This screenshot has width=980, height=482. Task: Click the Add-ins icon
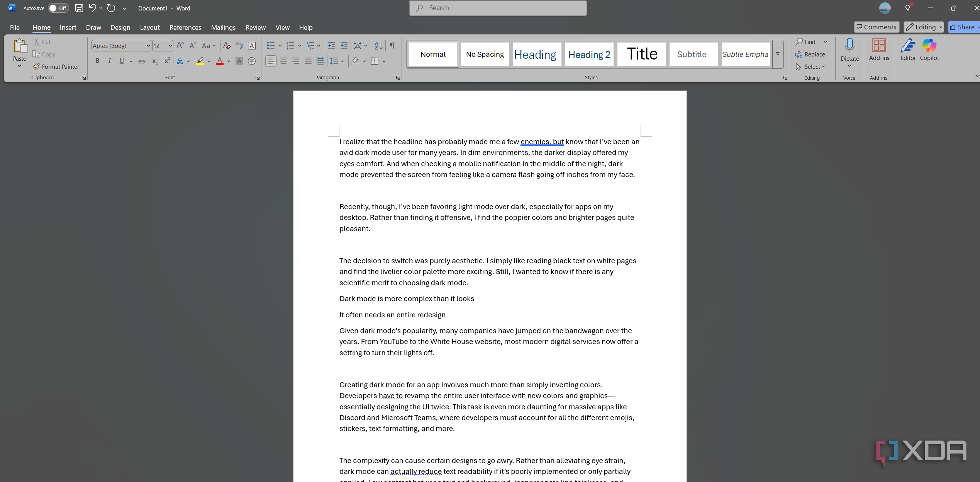coord(879,45)
